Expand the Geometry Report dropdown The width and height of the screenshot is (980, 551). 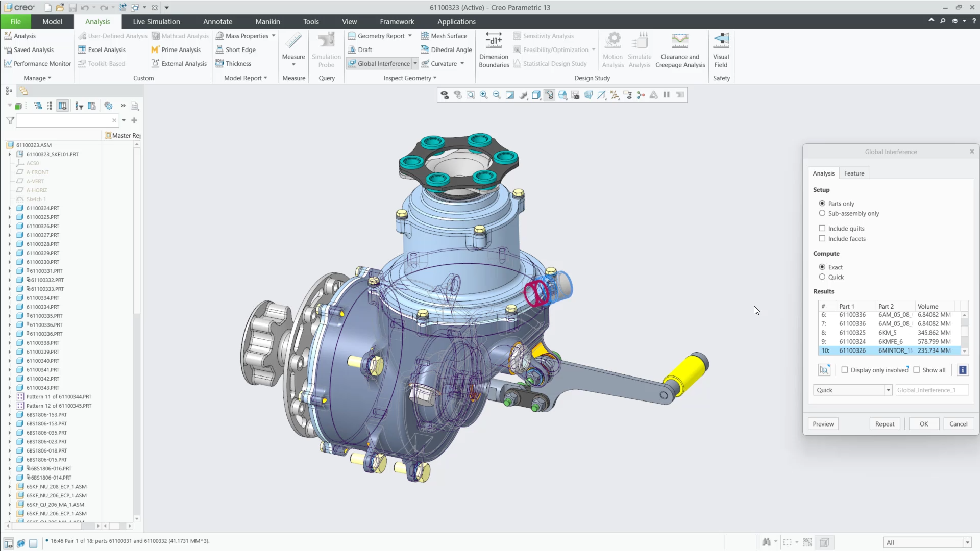tap(410, 36)
